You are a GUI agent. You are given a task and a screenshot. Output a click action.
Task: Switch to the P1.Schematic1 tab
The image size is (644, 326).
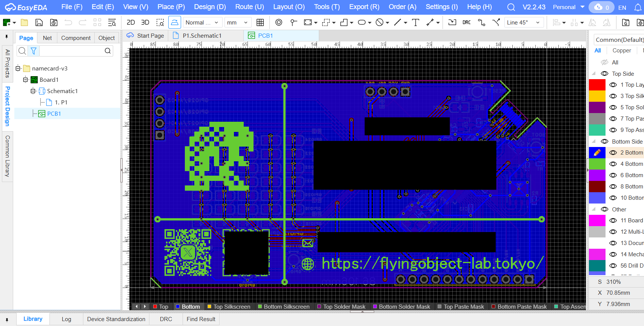(202, 35)
